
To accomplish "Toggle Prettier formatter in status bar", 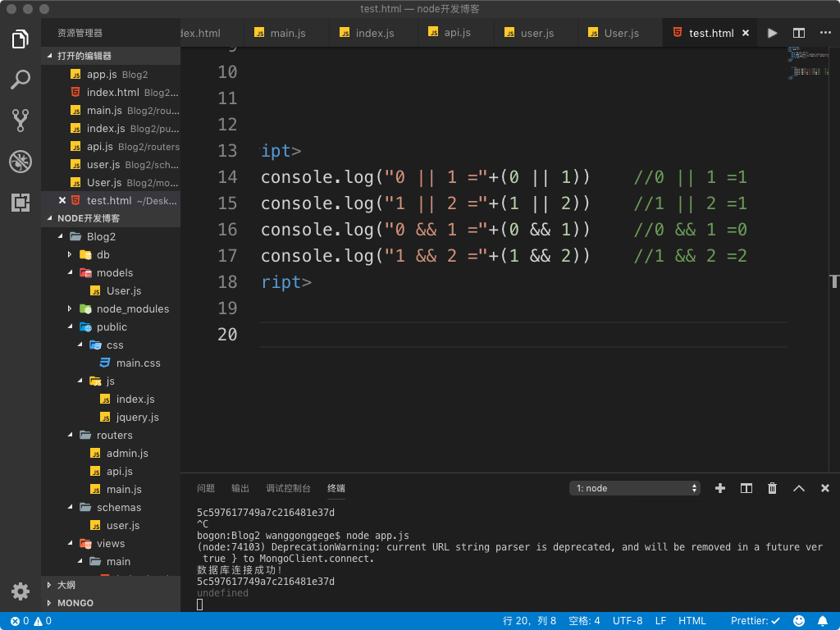I will [756, 621].
